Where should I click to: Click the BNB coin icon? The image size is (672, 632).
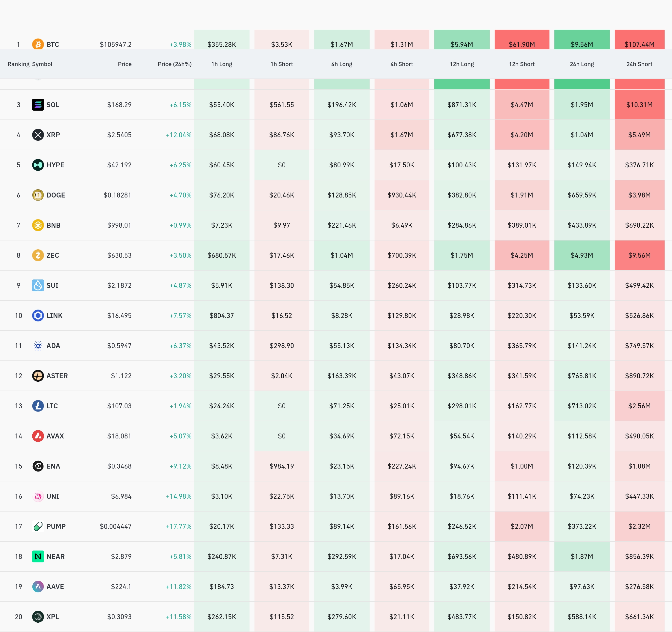(38, 225)
